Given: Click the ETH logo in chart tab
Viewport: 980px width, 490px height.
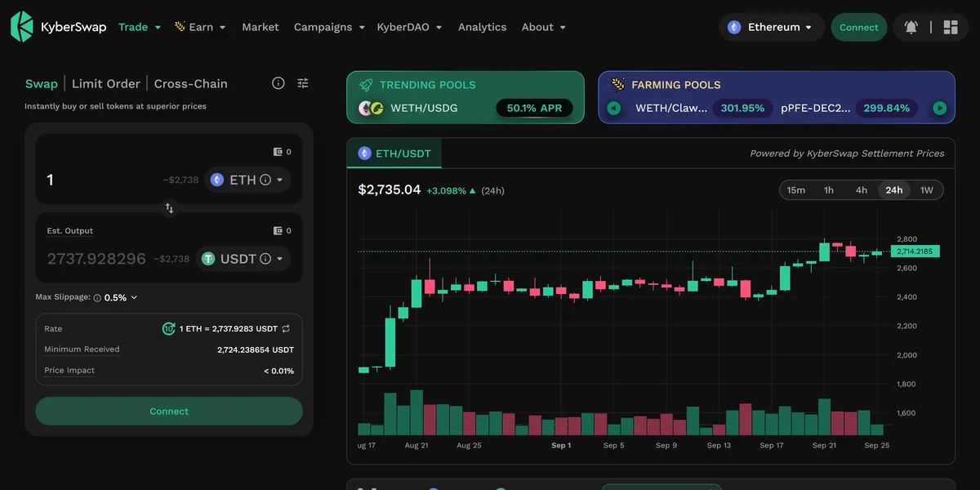Looking at the screenshot, I should pos(364,153).
